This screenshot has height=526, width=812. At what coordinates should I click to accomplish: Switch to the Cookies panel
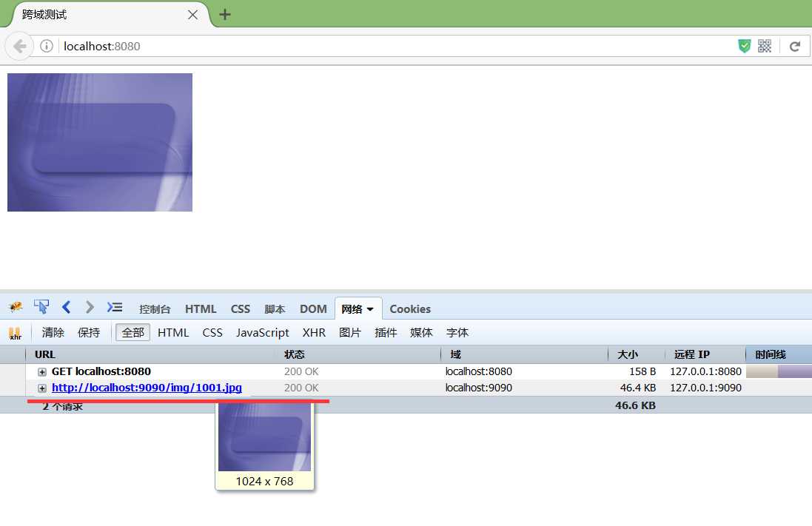coord(410,309)
